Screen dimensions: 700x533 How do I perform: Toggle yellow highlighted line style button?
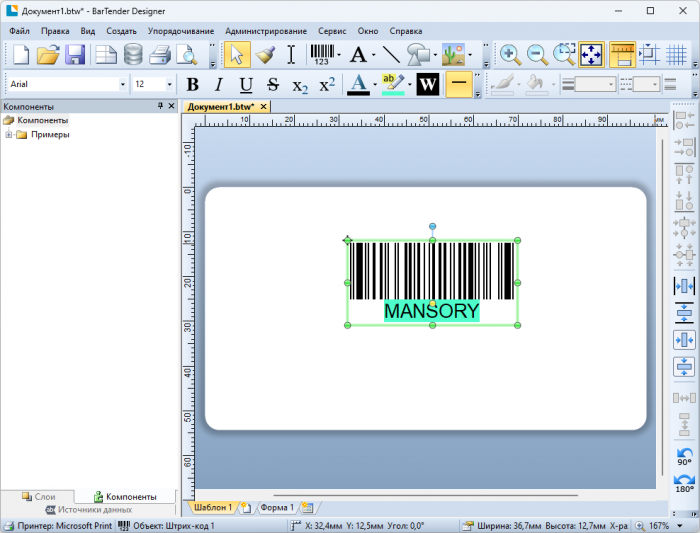pos(459,84)
